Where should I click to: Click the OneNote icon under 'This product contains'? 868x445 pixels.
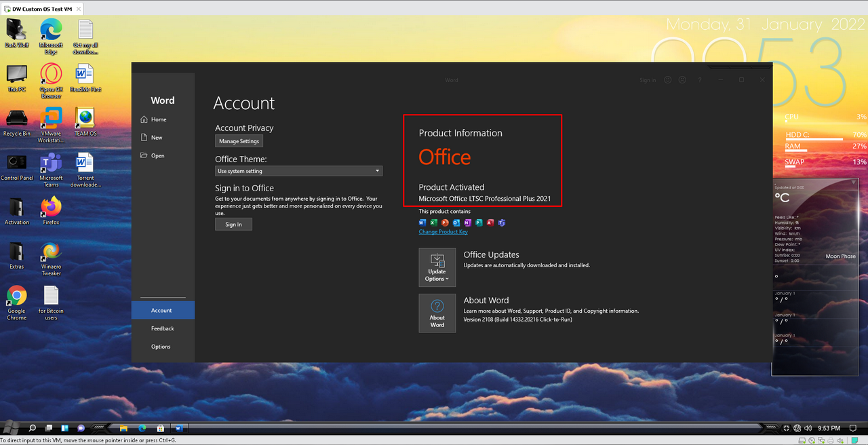coord(467,222)
